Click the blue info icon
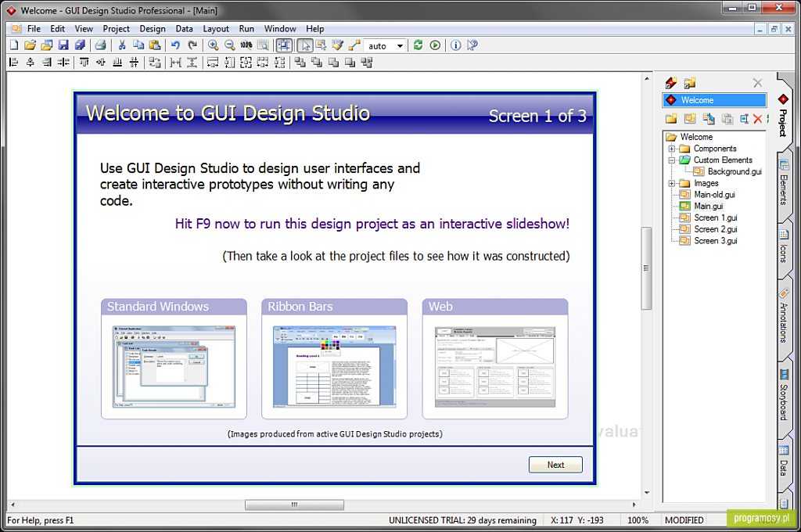 (456, 45)
